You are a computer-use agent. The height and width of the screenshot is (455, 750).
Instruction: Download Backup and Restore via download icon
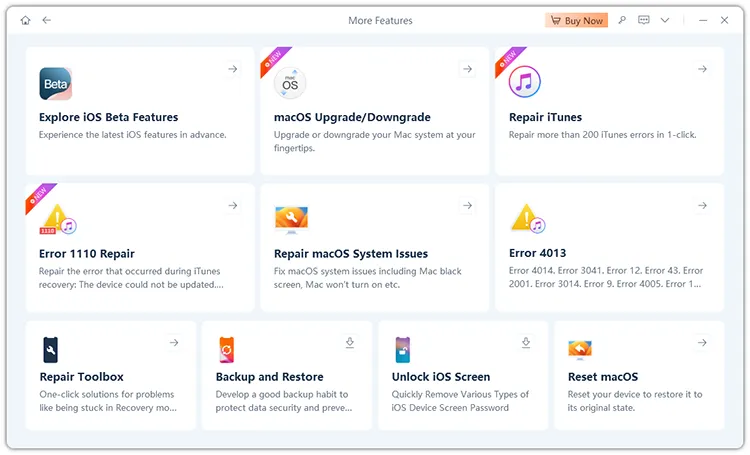(x=350, y=343)
